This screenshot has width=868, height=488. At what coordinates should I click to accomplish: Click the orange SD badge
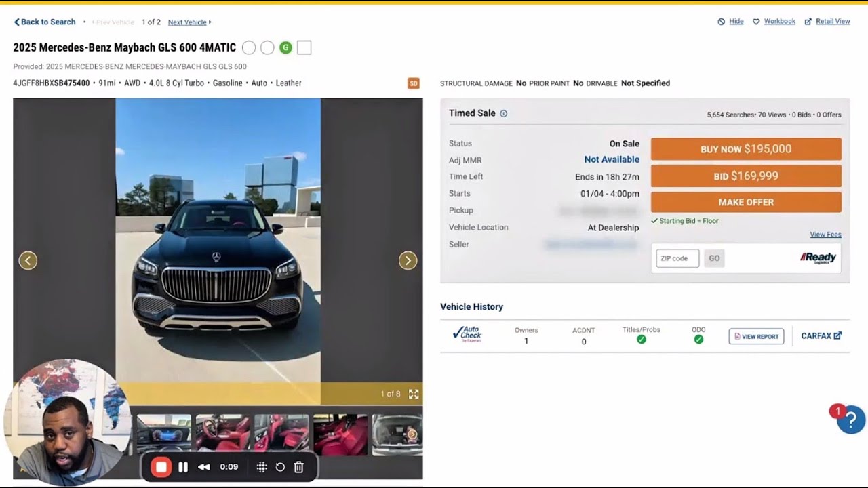click(413, 83)
